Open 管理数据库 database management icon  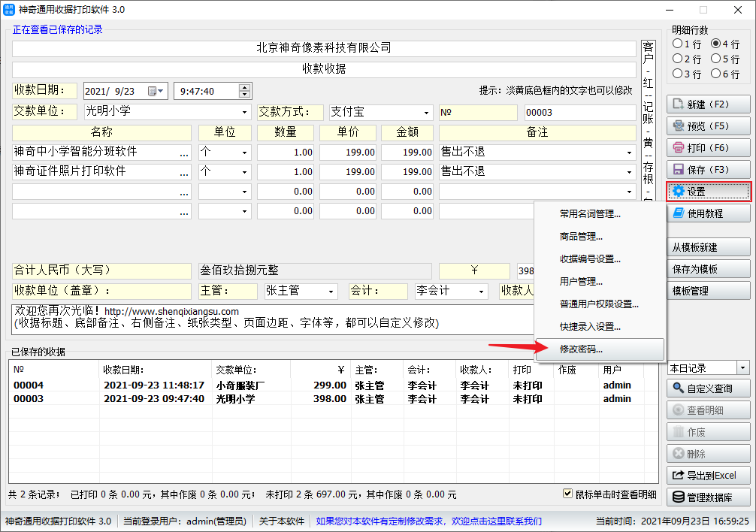pos(679,497)
